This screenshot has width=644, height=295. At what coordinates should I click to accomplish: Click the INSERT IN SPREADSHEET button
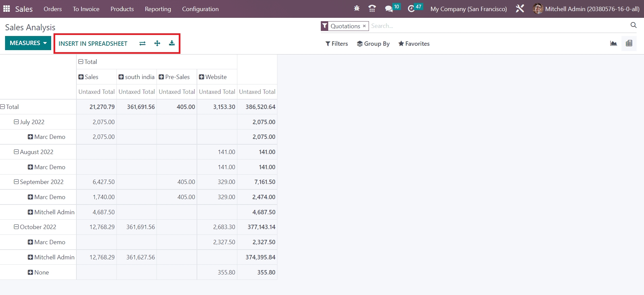[93, 44]
